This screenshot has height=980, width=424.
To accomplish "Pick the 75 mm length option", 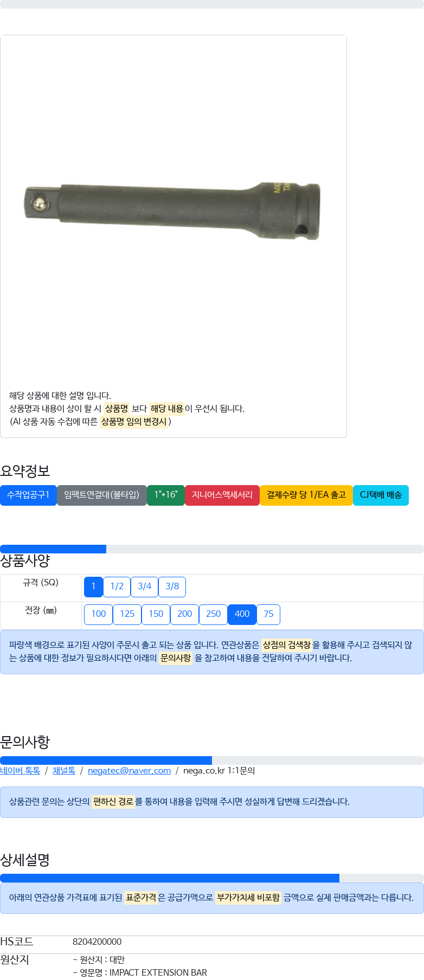I will point(268,614).
